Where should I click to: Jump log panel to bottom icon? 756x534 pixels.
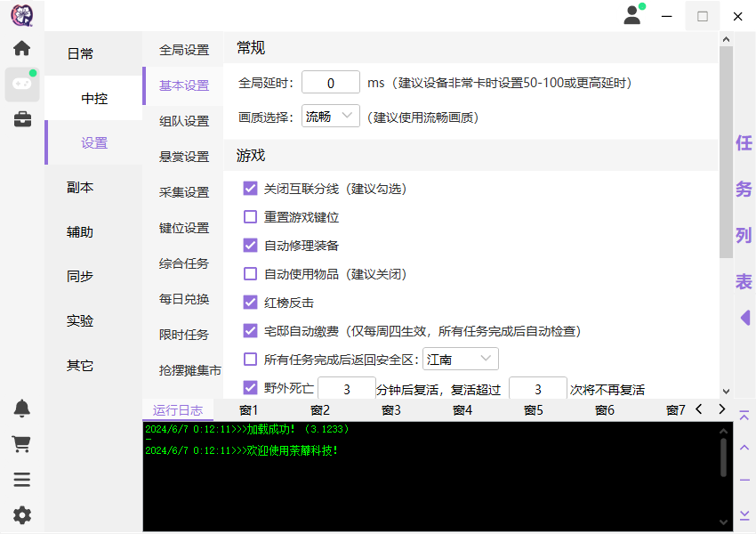744,515
